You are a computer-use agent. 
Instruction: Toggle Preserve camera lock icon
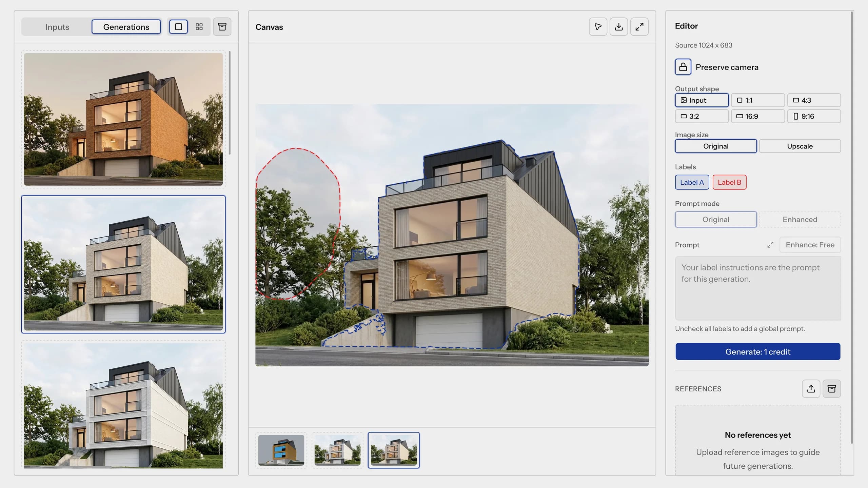pyautogui.click(x=683, y=67)
